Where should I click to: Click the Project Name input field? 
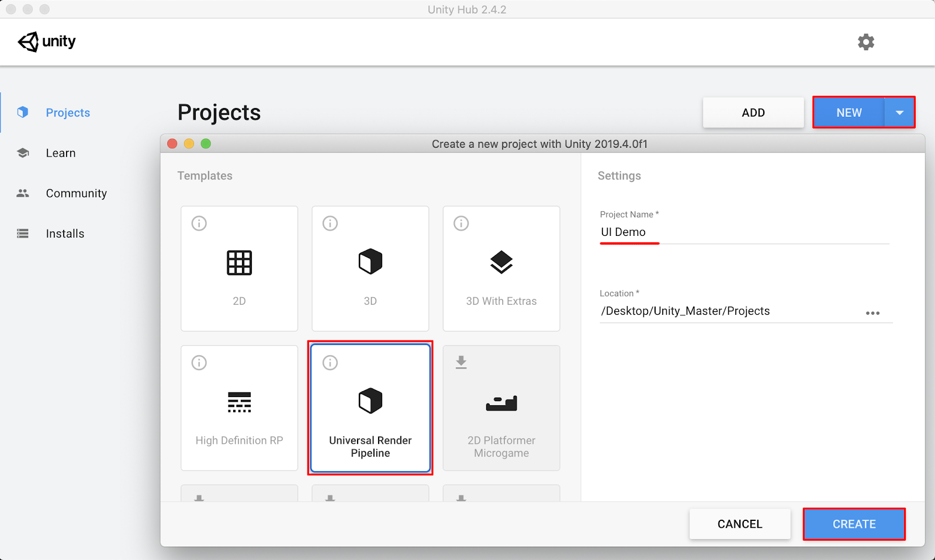coord(743,232)
